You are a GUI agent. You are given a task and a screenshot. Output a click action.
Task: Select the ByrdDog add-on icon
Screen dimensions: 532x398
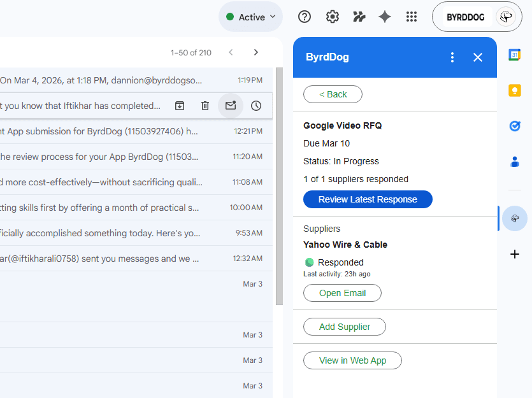[x=514, y=218]
